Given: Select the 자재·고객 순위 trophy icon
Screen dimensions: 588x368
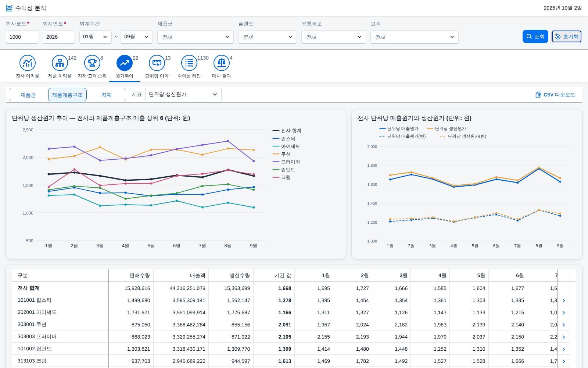Looking at the screenshot, I should tap(92, 63).
